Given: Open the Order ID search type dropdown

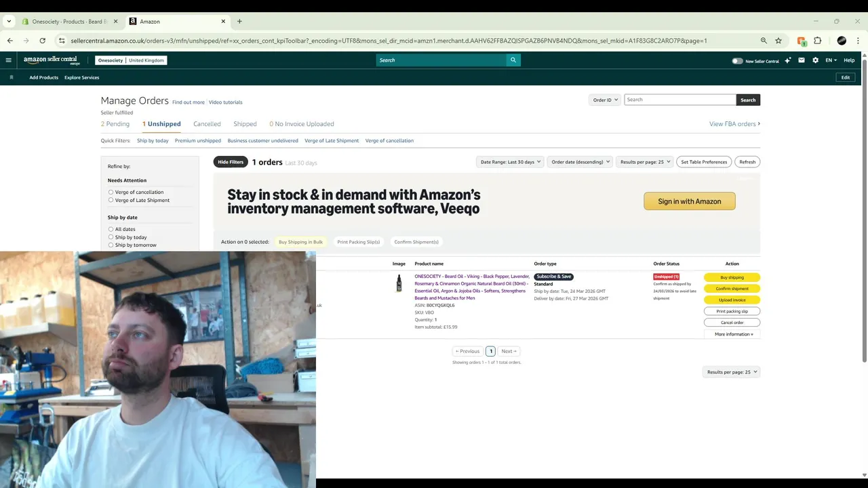Looking at the screenshot, I should (604, 100).
